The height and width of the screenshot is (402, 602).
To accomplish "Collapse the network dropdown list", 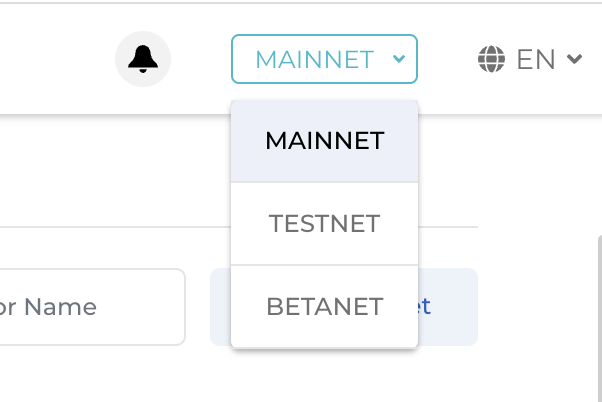I will (x=324, y=59).
